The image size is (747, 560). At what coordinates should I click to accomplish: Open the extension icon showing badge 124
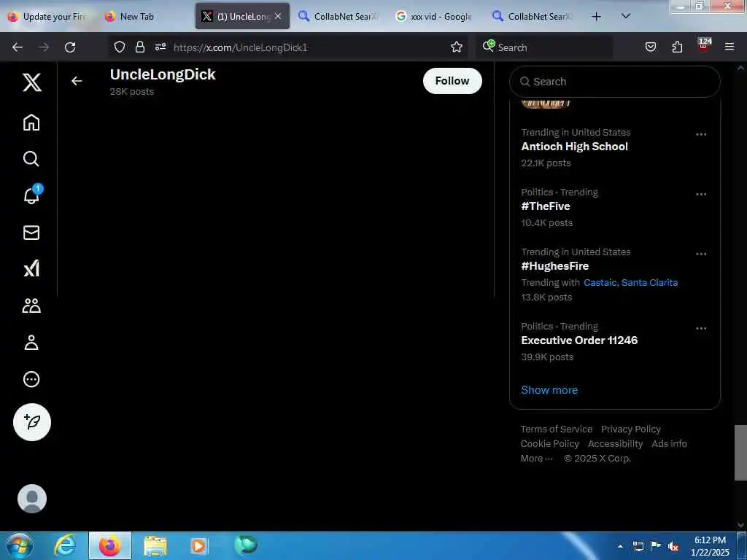click(704, 45)
